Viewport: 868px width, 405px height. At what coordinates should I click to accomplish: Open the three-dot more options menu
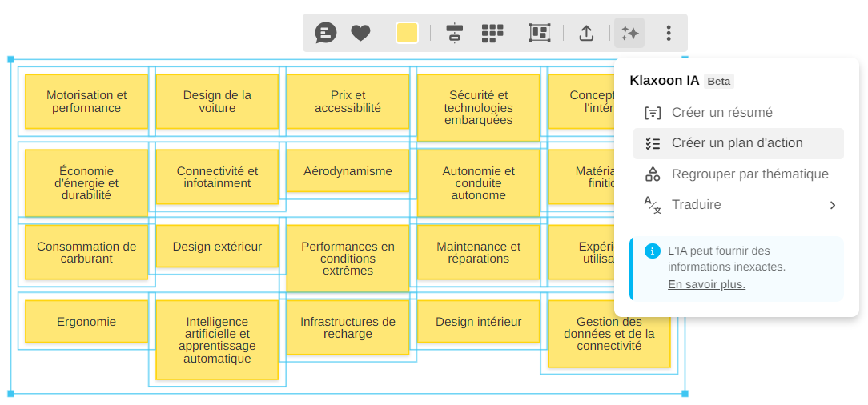click(x=669, y=33)
